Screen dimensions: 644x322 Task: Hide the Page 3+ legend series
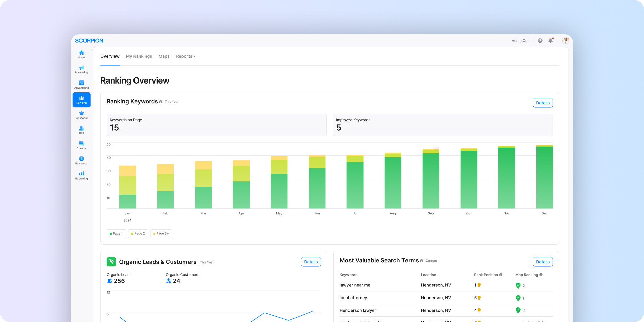(x=161, y=234)
